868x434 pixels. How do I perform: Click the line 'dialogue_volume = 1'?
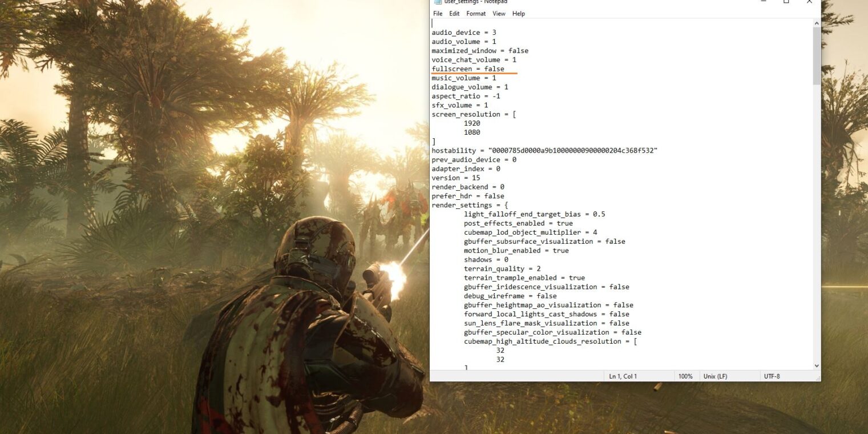click(x=470, y=87)
